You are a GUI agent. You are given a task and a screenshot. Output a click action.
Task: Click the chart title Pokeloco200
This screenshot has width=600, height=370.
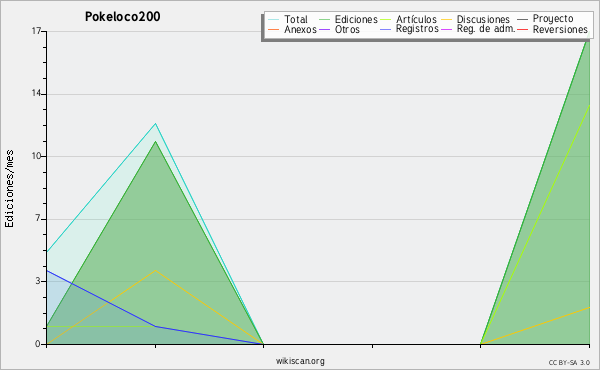point(122,16)
